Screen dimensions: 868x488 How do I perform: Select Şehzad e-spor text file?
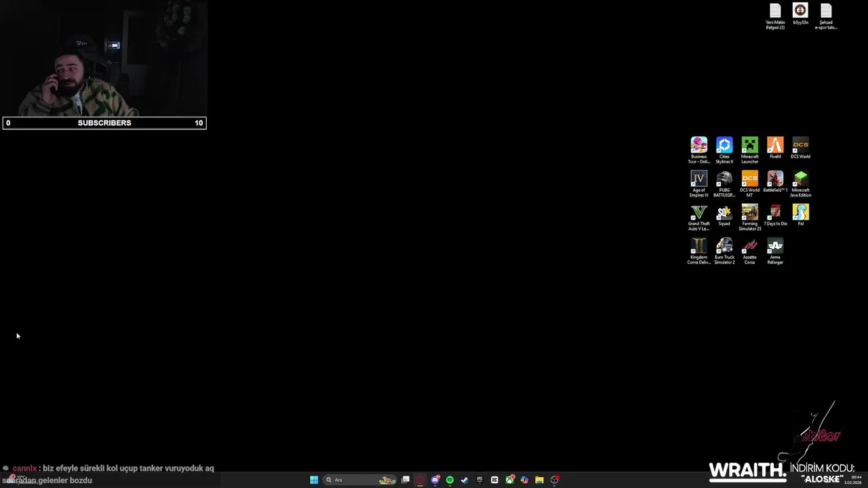tap(826, 16)
